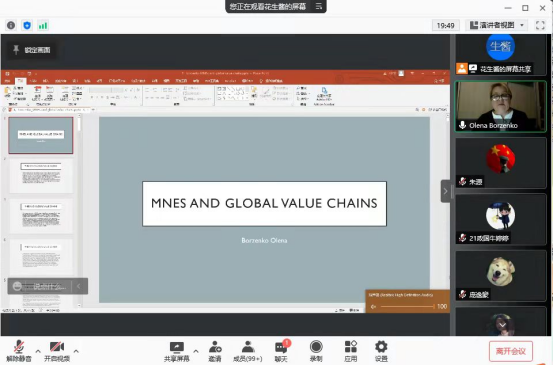553x366 pixels.
Task: Start recording with the 录制 icon
Action: [316, 347]
